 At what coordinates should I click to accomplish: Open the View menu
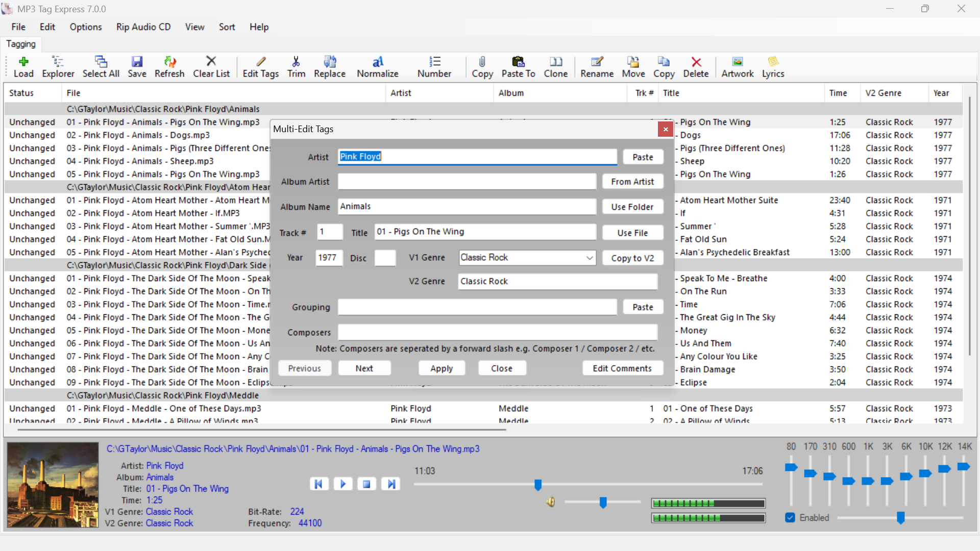(x=194, y=27)
